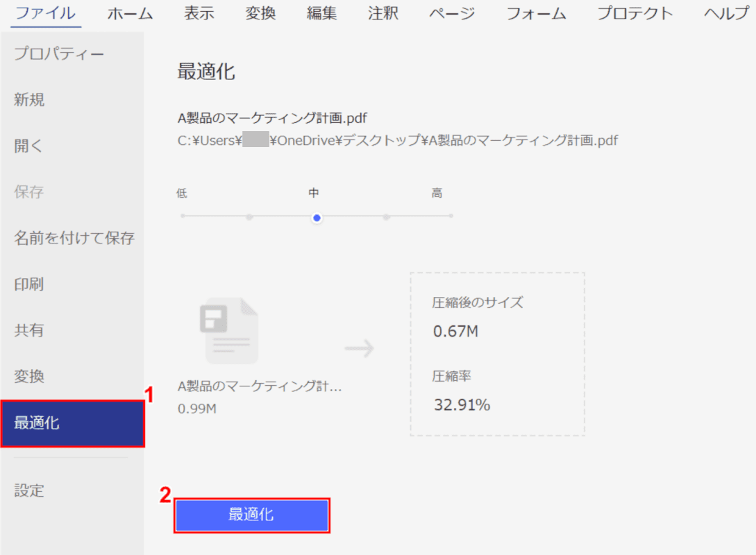Switch to the ページ tab
Viewport: 756px width, 555px height.
(452, 13)
